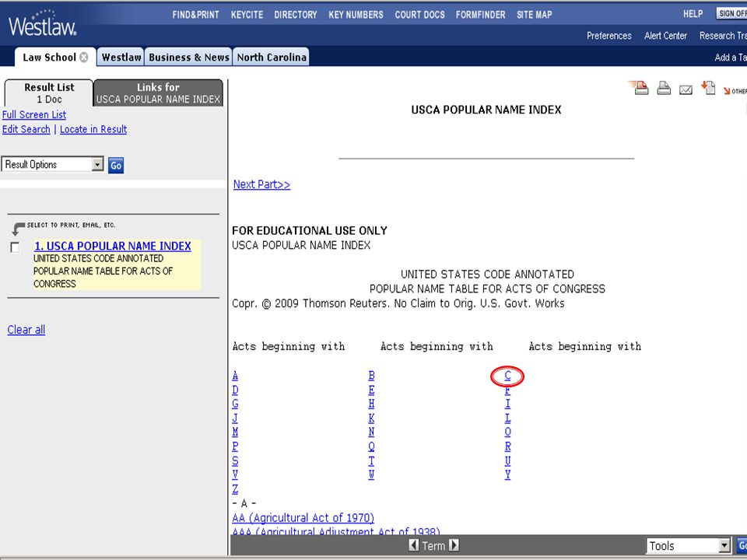The height and width of the screenshot is (560, 747).
Task: Open AA (Agricultural Act of 1970) link
Action: pos(303,518)
